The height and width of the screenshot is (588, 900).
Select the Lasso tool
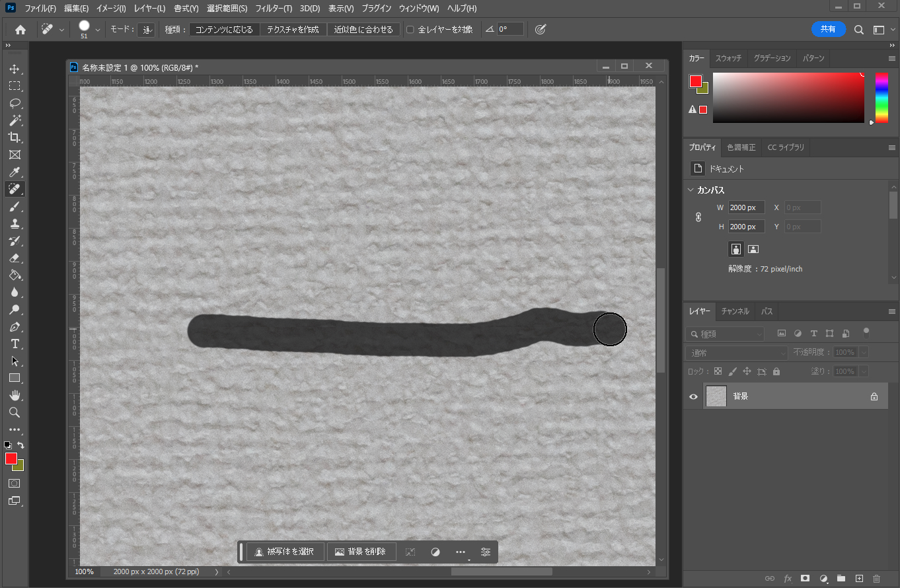click(14, 103)
